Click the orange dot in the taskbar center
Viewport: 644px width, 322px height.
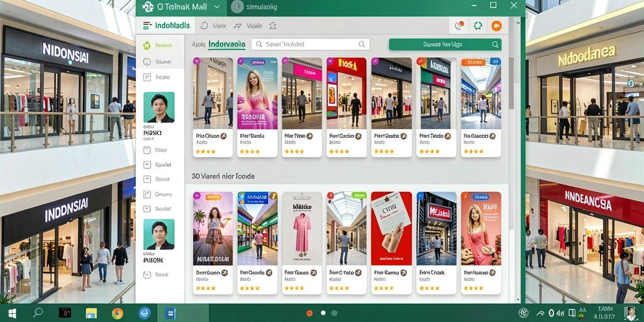click(309, 313)
